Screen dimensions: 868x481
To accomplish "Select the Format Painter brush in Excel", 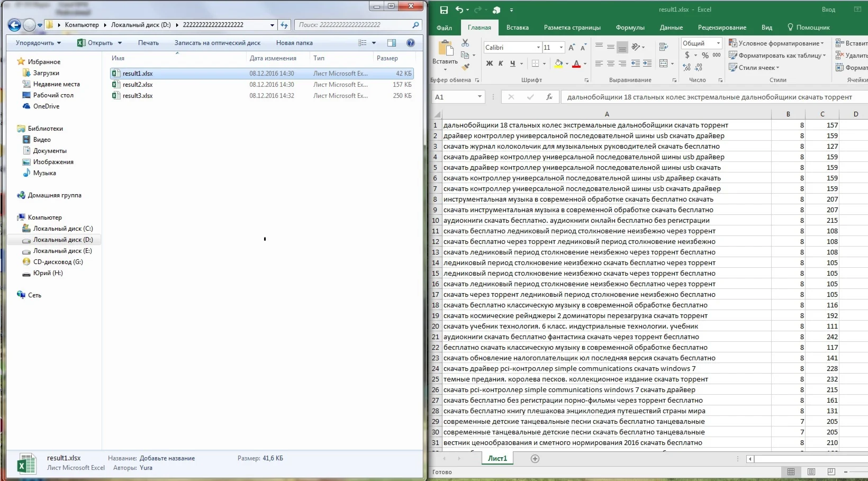I will [466, 67].
